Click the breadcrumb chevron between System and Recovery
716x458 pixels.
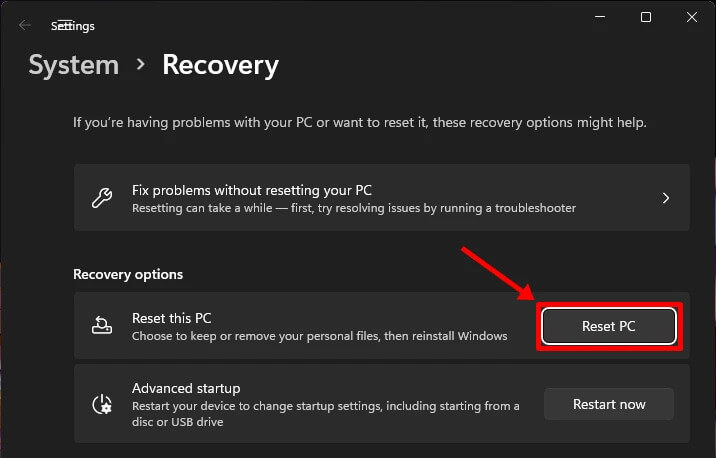[x=141, y=65]
